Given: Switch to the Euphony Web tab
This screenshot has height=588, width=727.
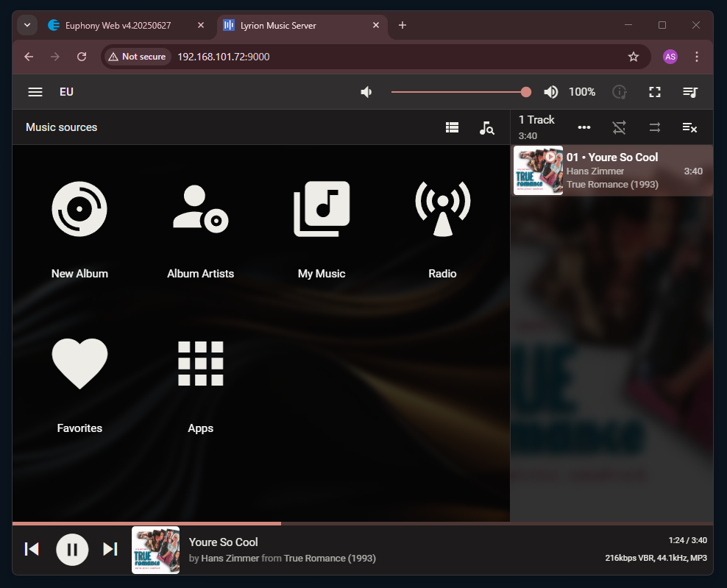Looking at the screenshot, I should pyautogui.click(x=118, y=26).
